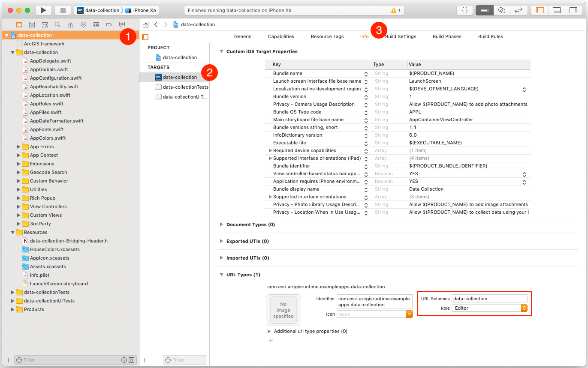Expand the Document Types section

221,224
